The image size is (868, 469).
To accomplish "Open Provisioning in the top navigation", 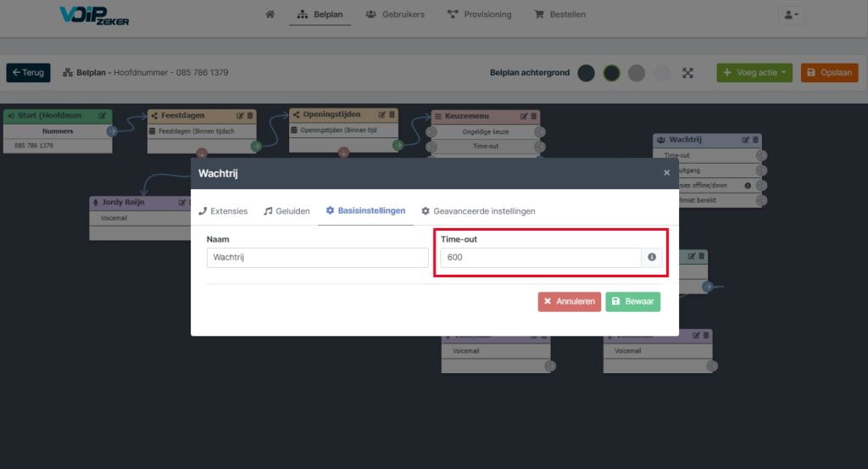I will click(x=480, y=14).
